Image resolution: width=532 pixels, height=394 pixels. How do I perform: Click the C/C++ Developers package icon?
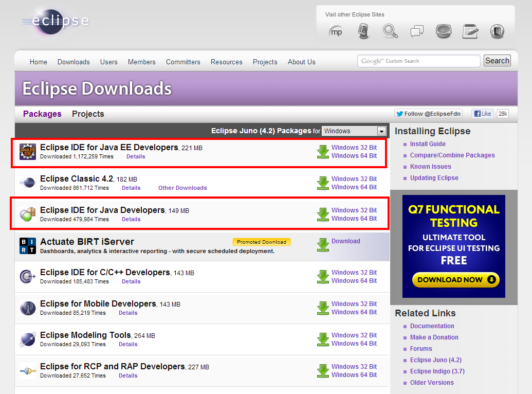coord(28,277)
